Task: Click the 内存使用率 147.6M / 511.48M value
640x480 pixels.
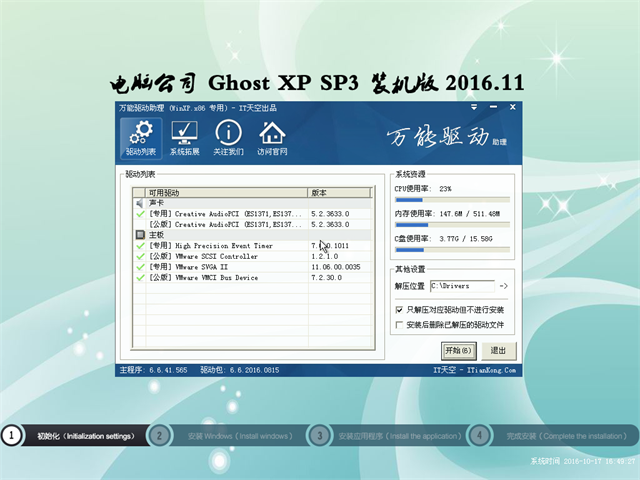Action: click(470, 214)
